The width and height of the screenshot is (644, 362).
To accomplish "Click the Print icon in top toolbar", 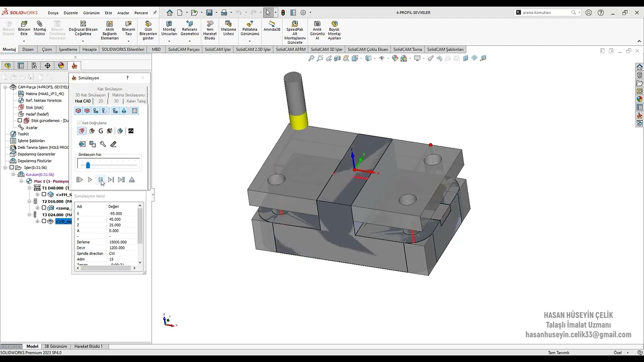I will point(224,13).
